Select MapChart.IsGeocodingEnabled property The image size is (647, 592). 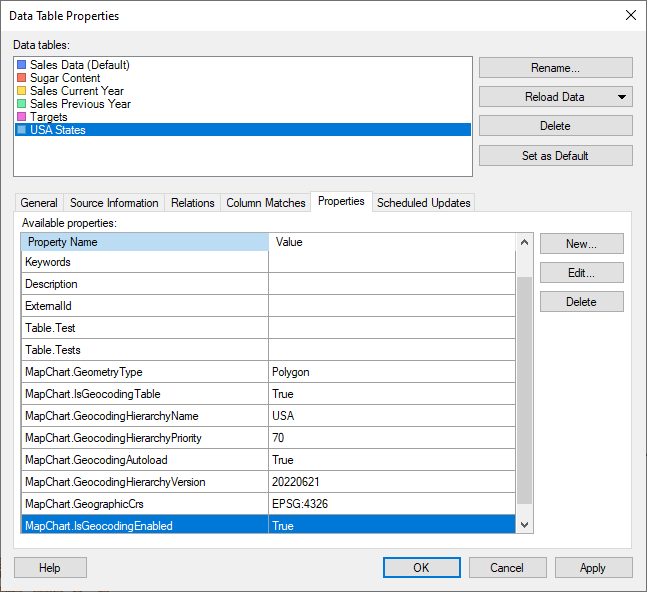click(268, 524)
